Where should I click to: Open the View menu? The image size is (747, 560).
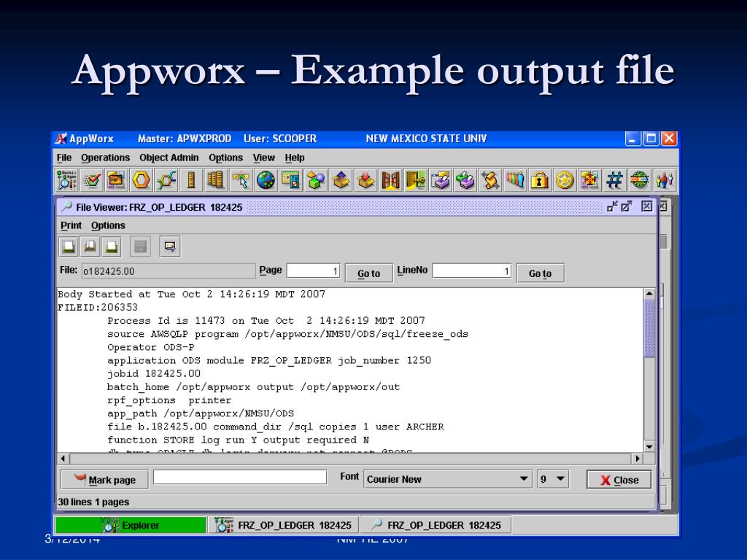tap(263, 157)
